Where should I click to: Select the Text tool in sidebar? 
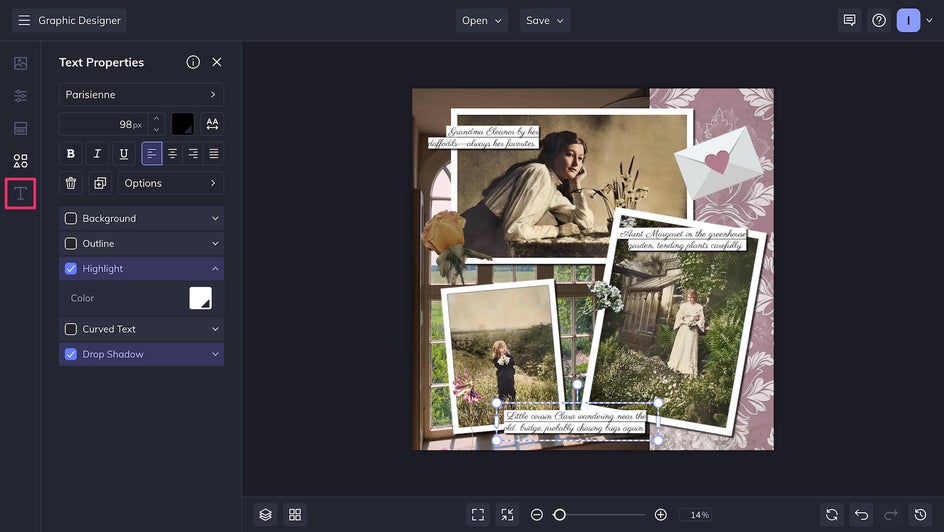pos(20,193)
